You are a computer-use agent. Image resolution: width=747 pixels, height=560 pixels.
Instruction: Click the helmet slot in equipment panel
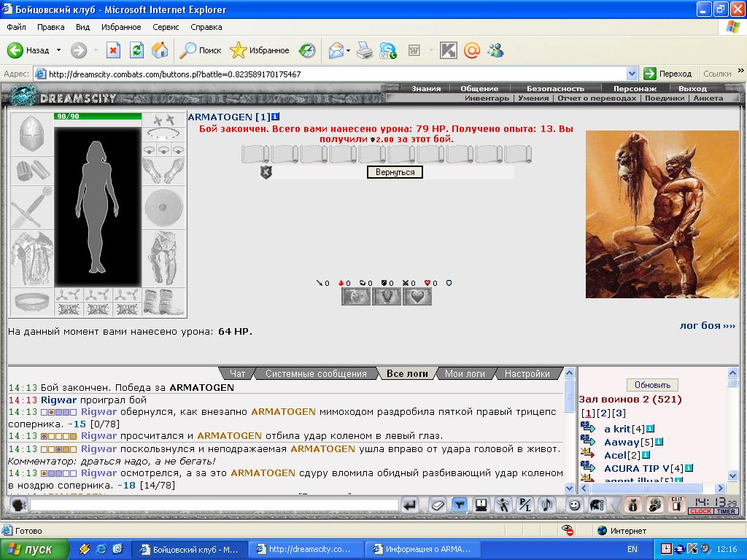(31, 134)
